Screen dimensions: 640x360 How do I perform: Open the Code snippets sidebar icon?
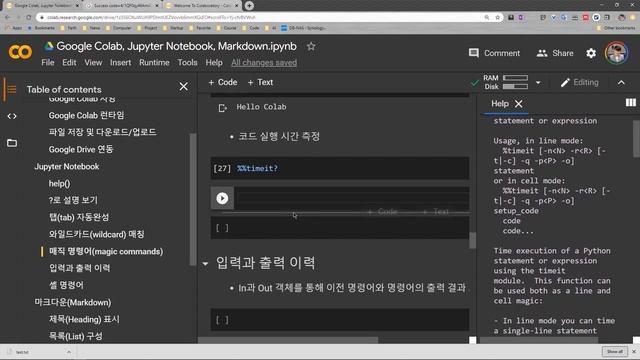click(12, 116)
